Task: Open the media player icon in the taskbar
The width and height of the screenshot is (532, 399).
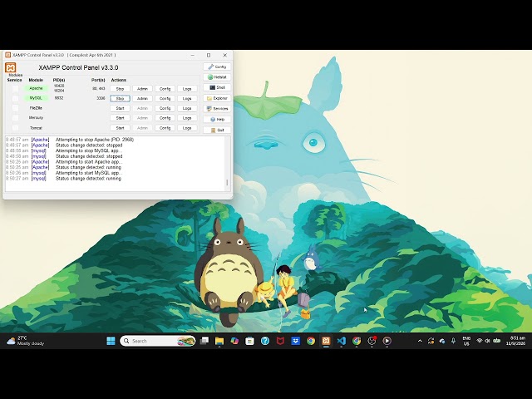Action: tap(387, 341)
